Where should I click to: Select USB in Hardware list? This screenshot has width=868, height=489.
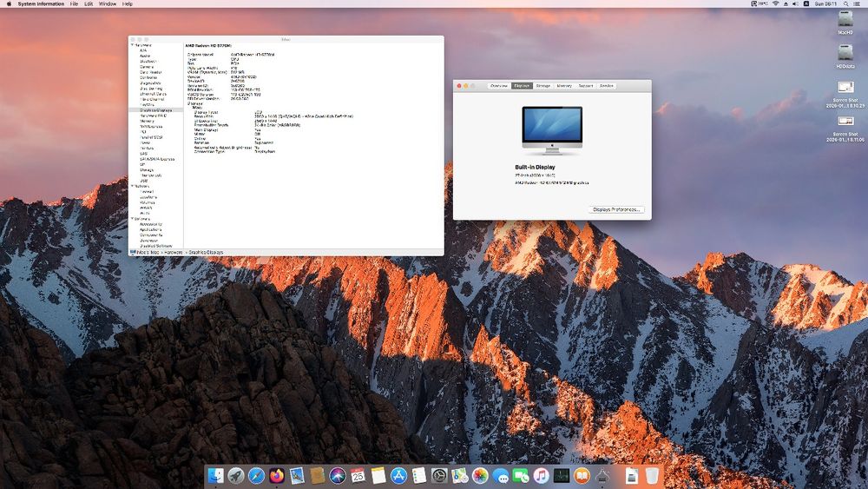coord(144,181)
